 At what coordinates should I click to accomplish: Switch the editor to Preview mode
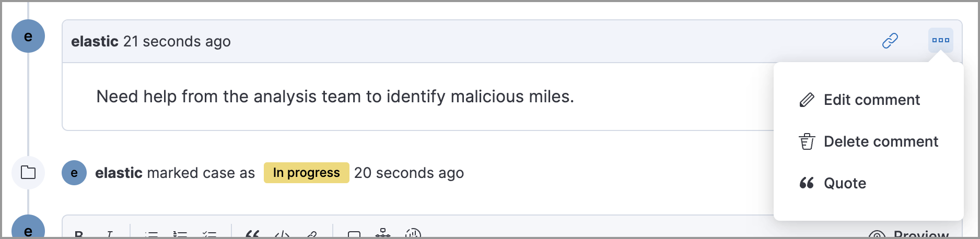coord(909,234)
